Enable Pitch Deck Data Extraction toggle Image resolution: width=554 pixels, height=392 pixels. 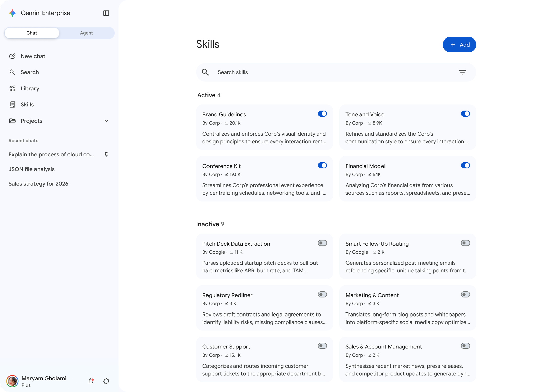[x=322, y=243]
